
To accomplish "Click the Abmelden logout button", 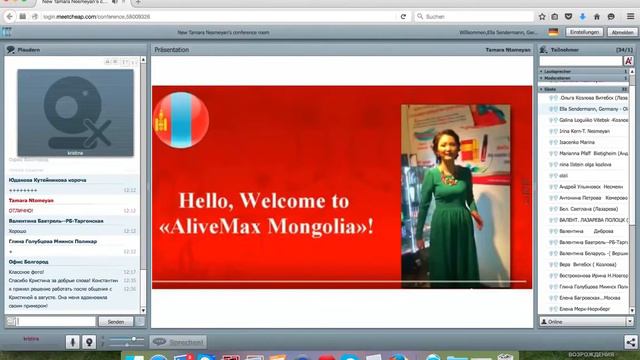I will tap(622, 32).
